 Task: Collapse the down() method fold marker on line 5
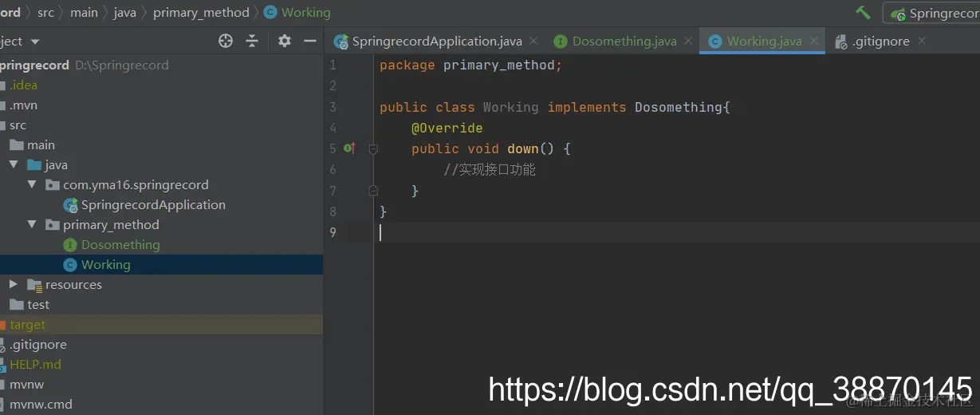click(372, 148)
